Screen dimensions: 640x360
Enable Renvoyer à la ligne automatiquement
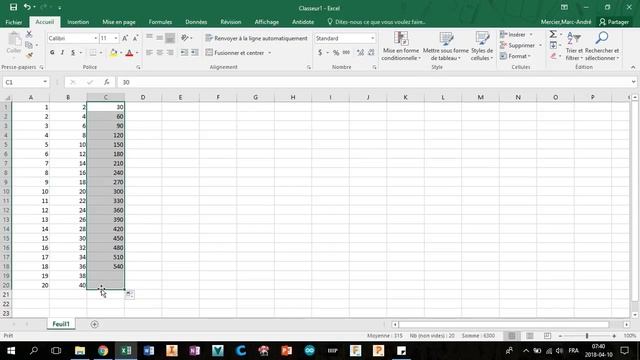click(256, 38)
